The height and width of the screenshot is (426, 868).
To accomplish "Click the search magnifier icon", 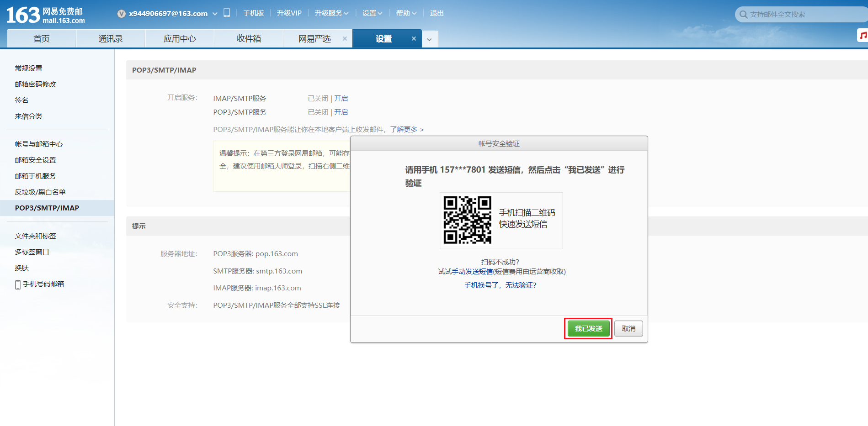I will (x=743, y=15).
